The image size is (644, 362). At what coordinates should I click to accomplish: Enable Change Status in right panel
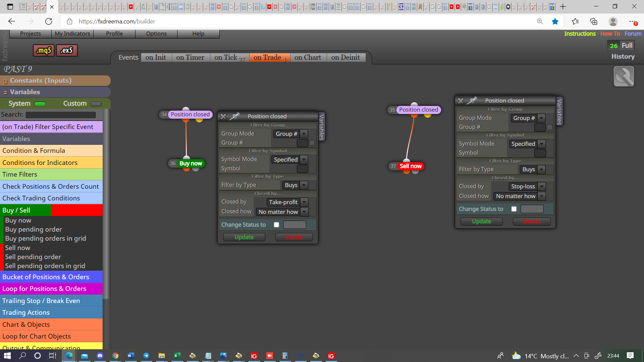click(514, 209)
